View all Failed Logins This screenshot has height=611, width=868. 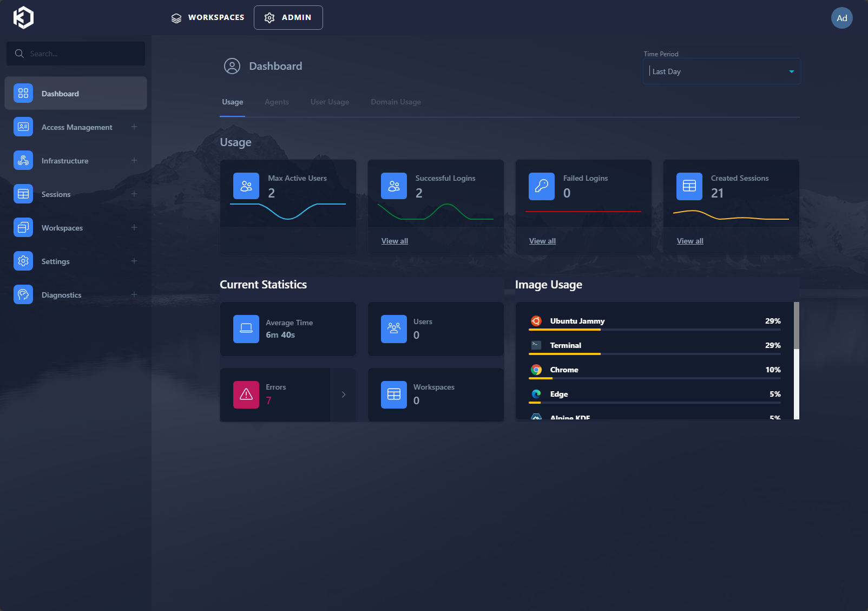tap(542, 241)
